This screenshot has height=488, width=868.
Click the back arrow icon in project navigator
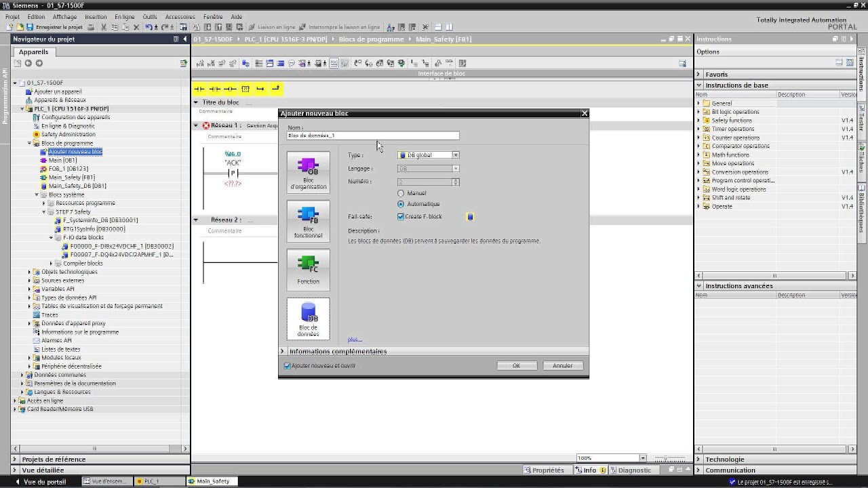pyautogui.click(x=28, y=63)
